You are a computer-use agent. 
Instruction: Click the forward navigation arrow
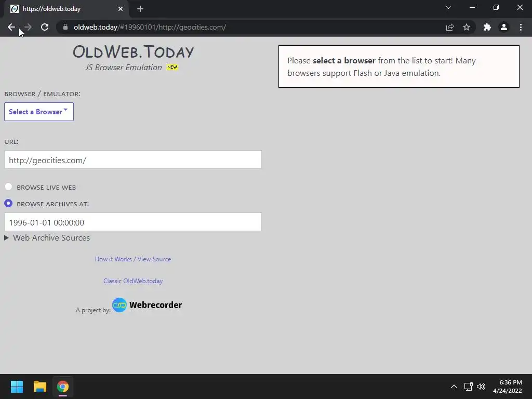pyautogui.click(x=28, y=27)
